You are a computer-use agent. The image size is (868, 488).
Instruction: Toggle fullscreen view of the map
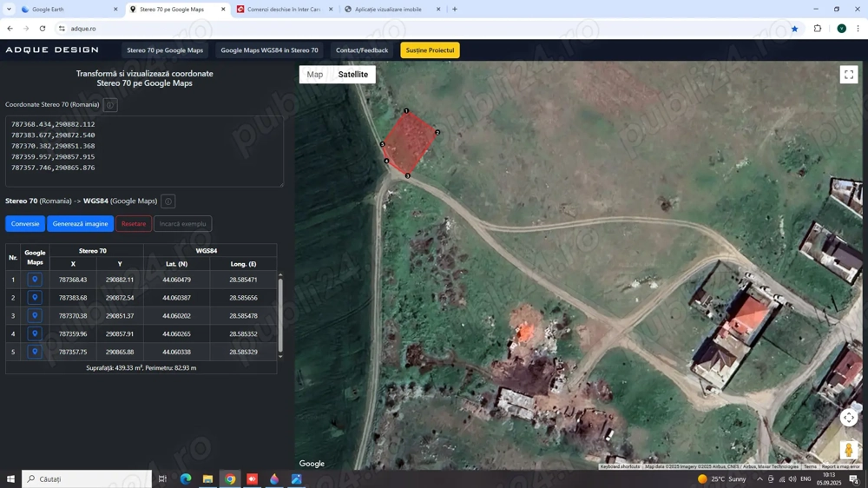coord(848,75)
